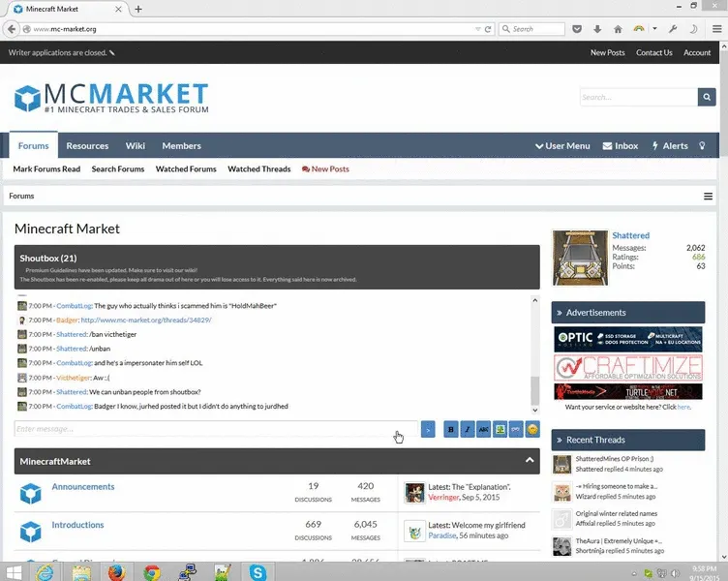Viewport: 728px width, 581px height.
Task: Insert an image into shoutbox message
Action: 500,429
